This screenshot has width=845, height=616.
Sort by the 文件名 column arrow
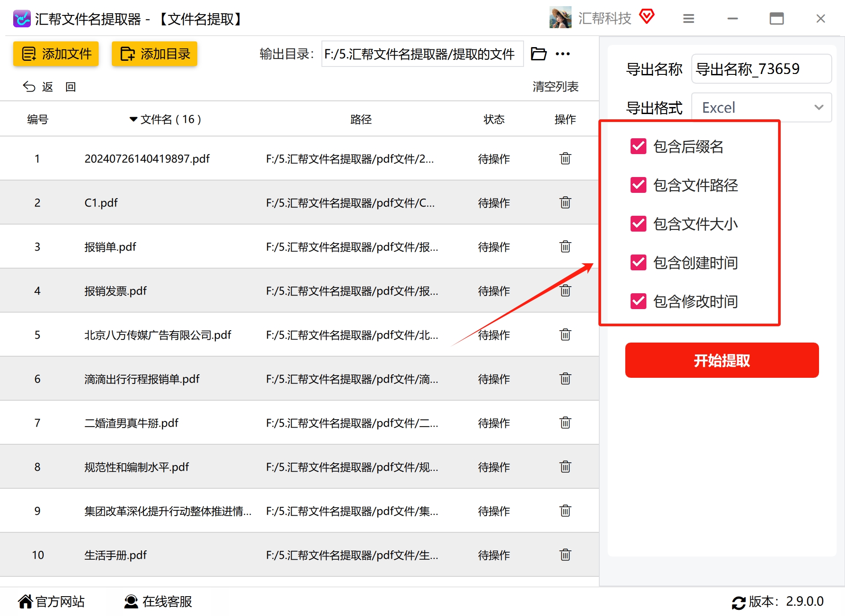pos(133,119)
